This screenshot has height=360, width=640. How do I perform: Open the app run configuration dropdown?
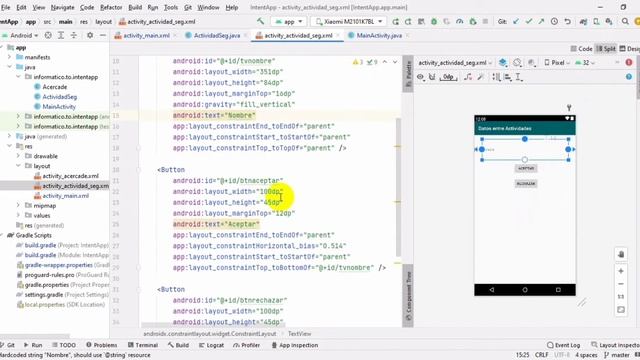(x=289, y=22)
